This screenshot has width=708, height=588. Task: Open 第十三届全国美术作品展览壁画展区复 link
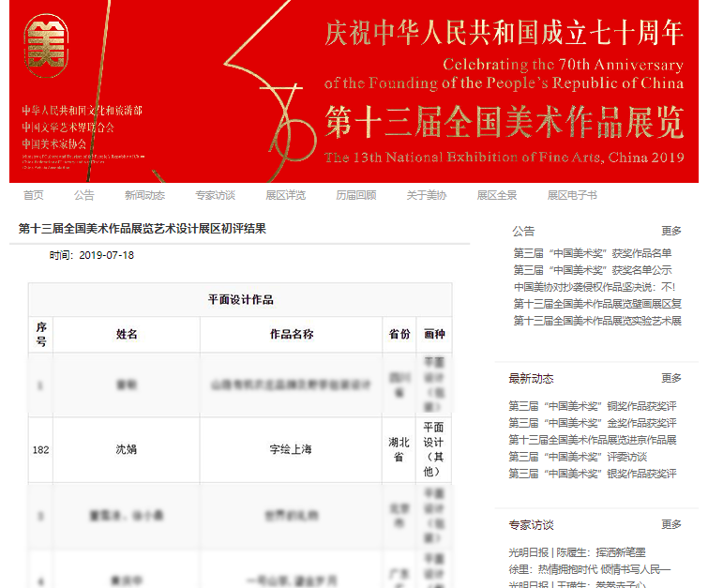(x=597, y=304)
